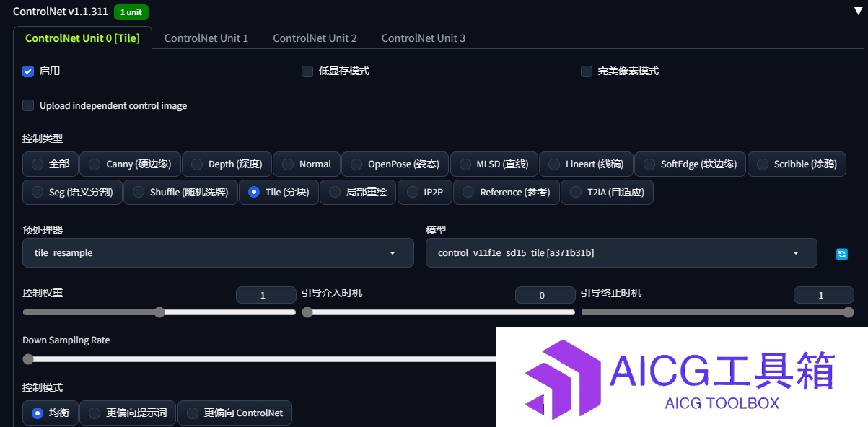Image resolution: width=868 pixels, height=427 pixels.
Task: Select IP2P control type
Action: click(425, 192)
